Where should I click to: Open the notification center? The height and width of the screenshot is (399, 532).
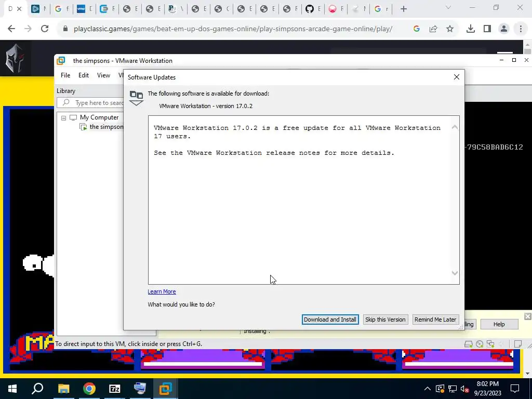point(515,389)
